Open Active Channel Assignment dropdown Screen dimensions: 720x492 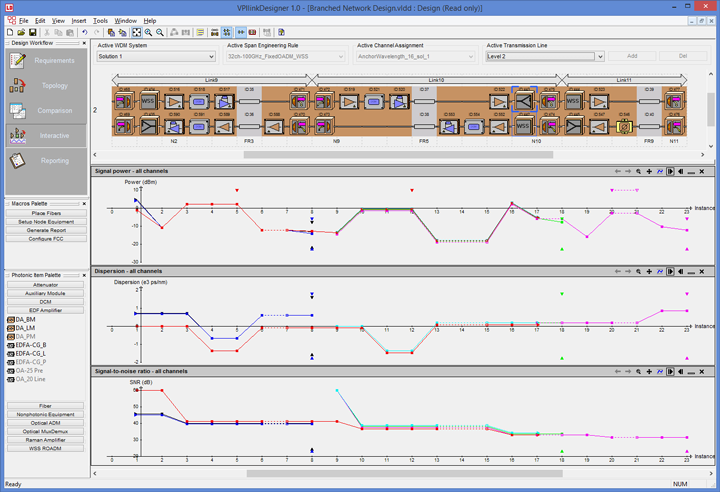[416, 57]
